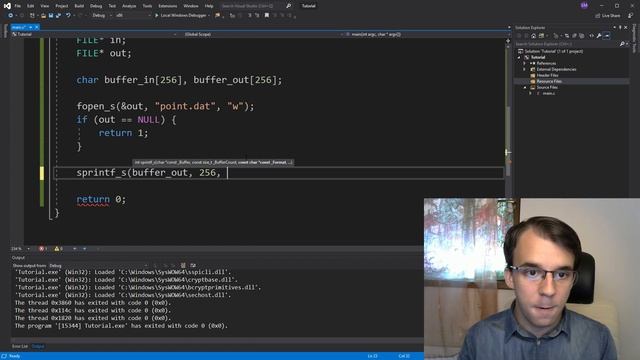Close the Solution Explorer panel
Screen dimensions: 640x360
625,27
